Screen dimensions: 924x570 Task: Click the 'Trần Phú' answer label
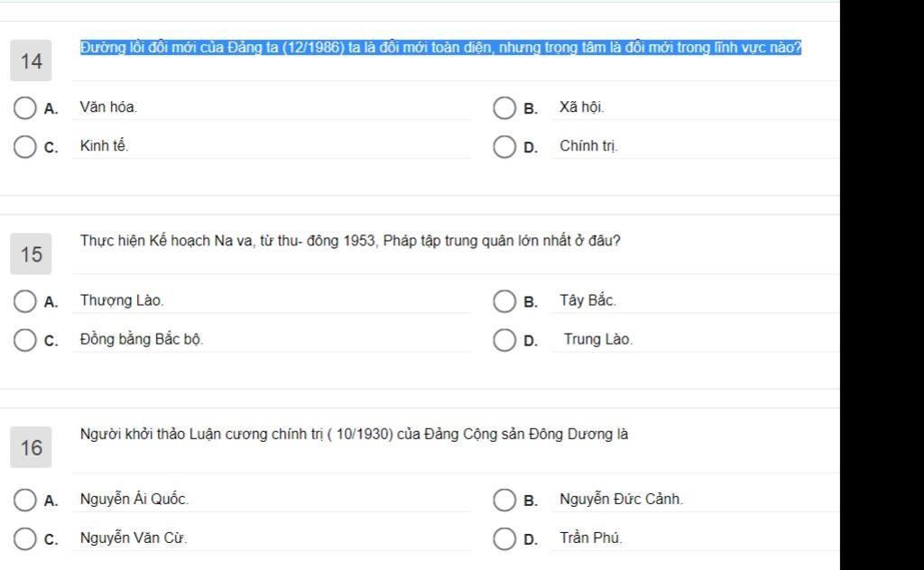pos(590,538)
